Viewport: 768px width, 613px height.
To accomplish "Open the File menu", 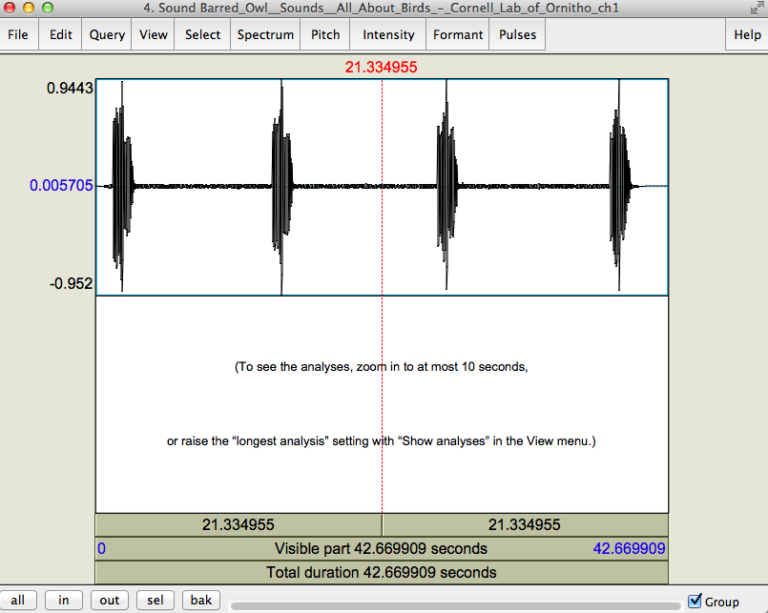I will 18,34.
